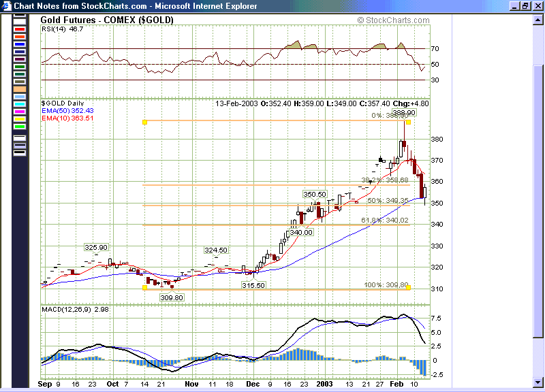This screenshot has height=392, width=545.
Task: Pick the yellow color swatch
Action: (20, 119)
